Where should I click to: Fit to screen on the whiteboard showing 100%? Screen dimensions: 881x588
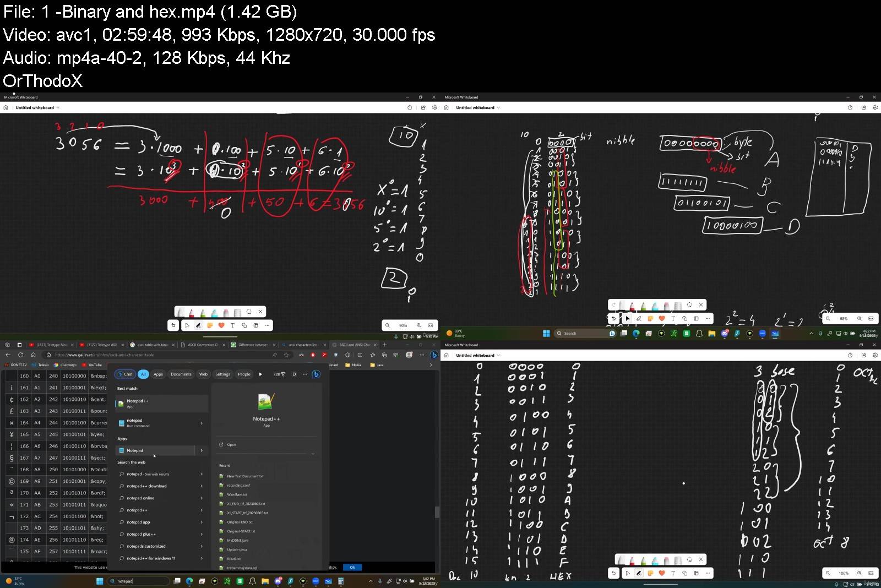(871, 573)
